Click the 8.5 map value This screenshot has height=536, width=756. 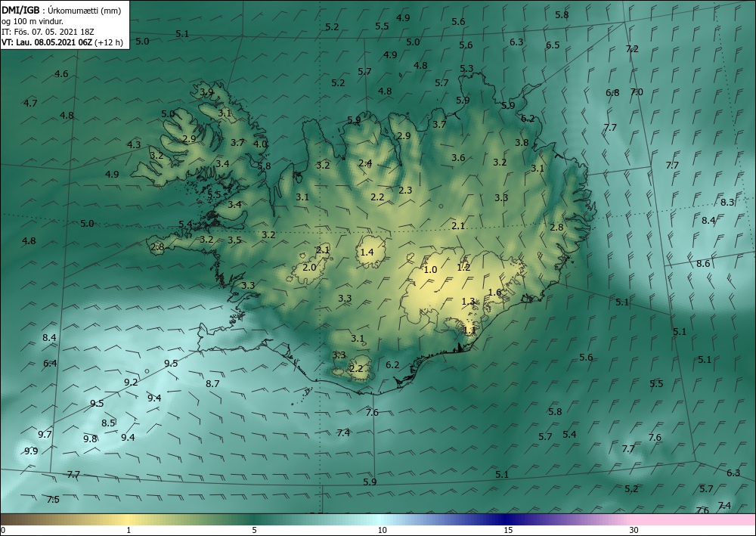(x=108, y=423)
